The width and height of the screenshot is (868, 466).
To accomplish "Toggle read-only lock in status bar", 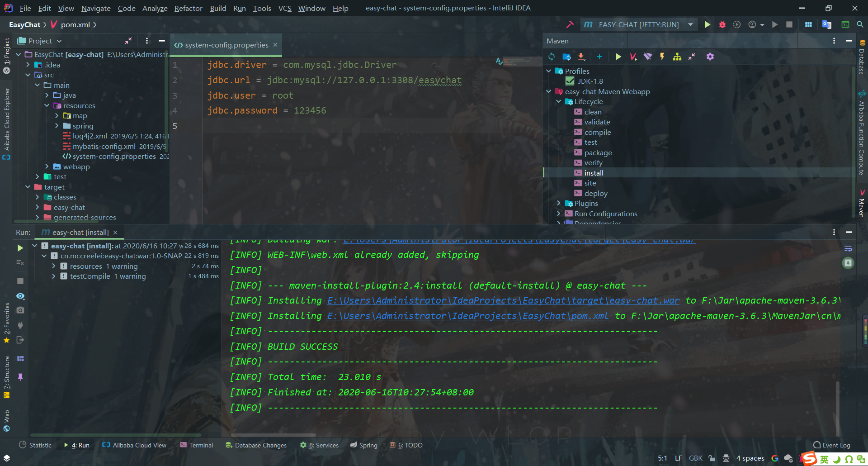I will point(712,458).
